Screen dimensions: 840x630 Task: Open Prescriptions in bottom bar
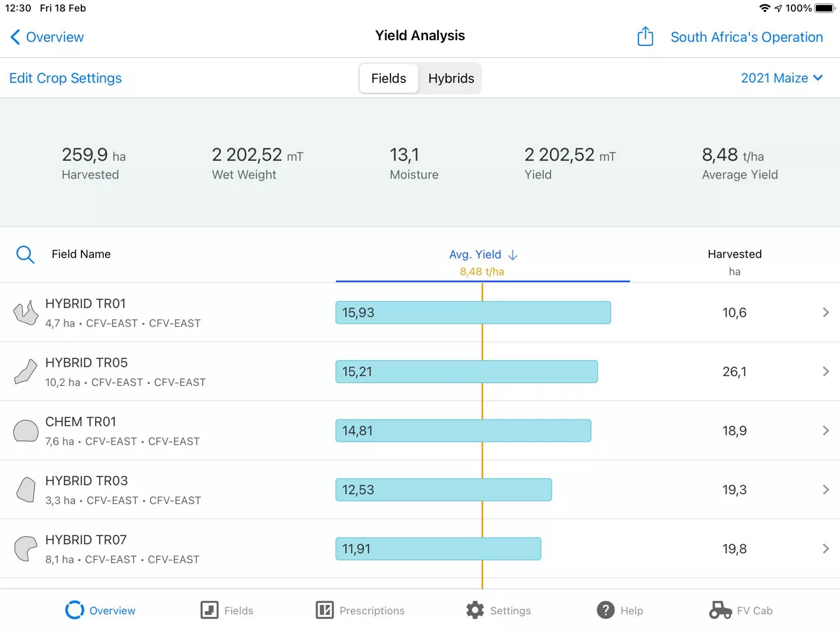[360, 610]
